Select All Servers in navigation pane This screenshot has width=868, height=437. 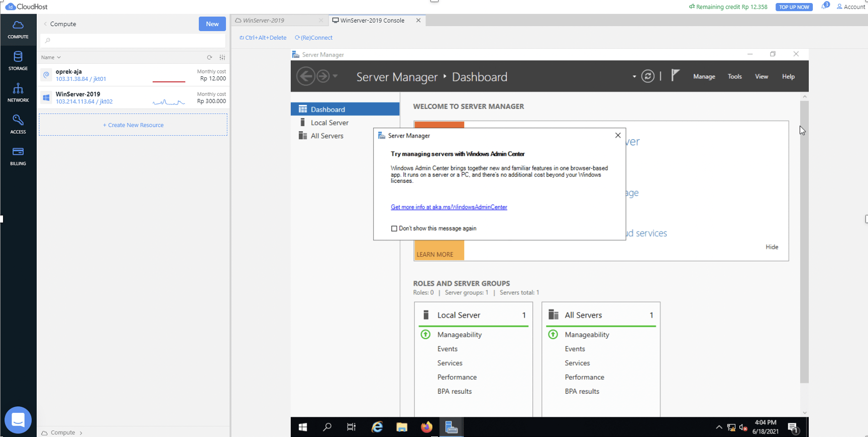point(345,136)
